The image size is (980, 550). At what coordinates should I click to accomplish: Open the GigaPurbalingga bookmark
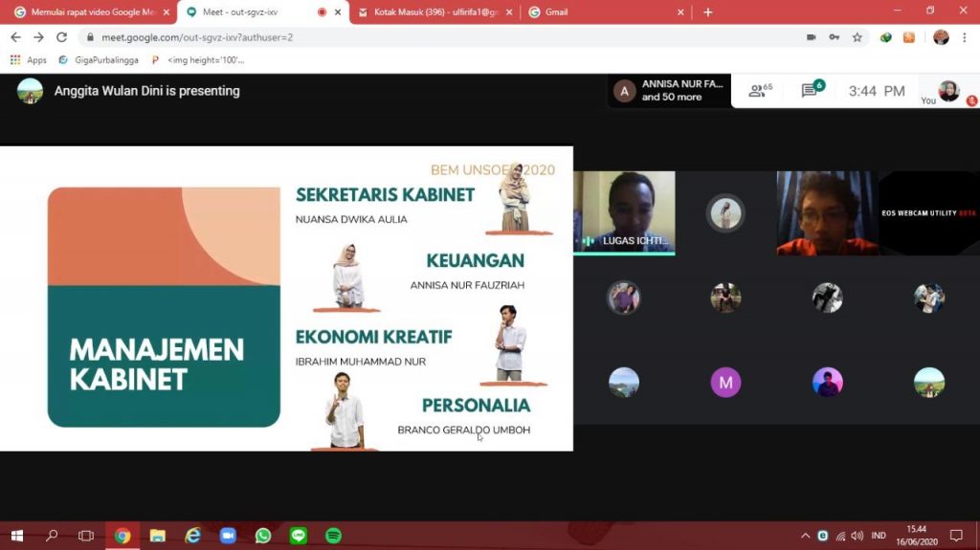coord(99,59)
